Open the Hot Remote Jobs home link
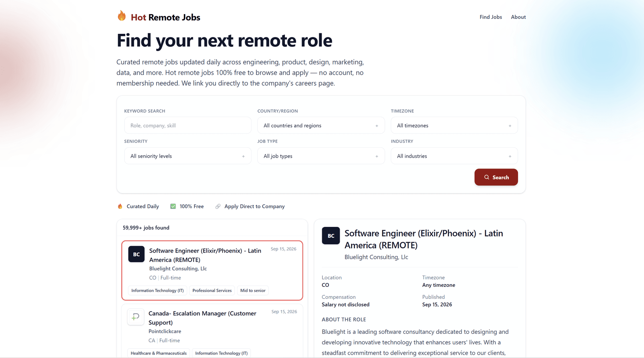Screen dimensions: 644x358 [x=159, y=17]
